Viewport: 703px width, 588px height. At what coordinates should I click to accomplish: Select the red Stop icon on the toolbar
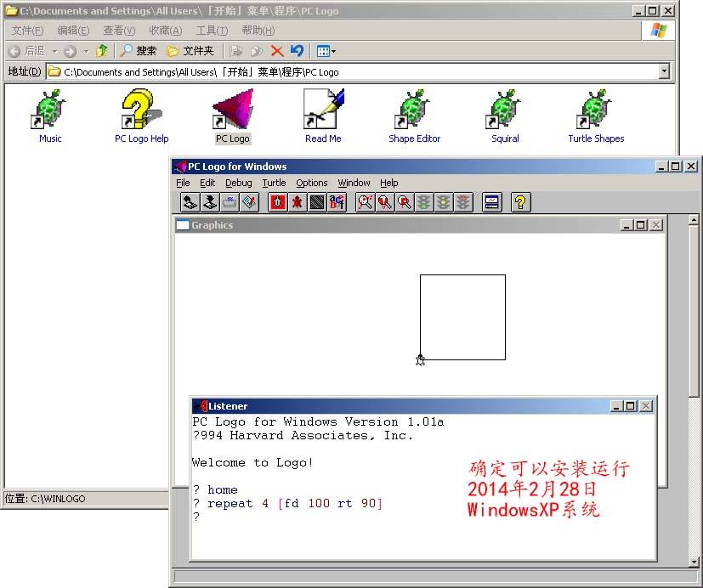[277, 202]
